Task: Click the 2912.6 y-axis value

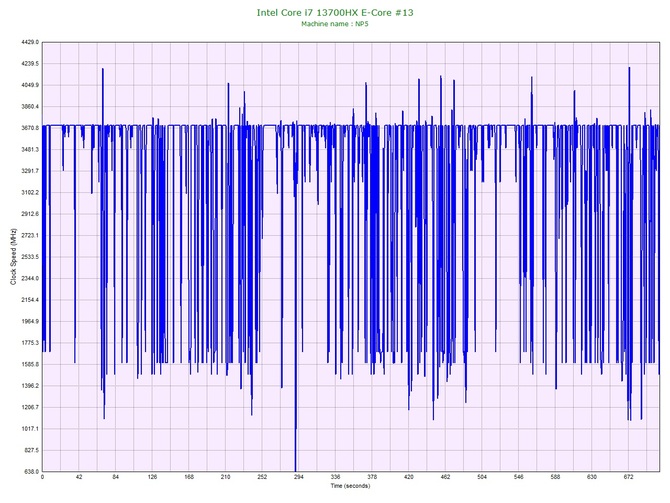Action: pyautogui.click(x=30, y=214)
